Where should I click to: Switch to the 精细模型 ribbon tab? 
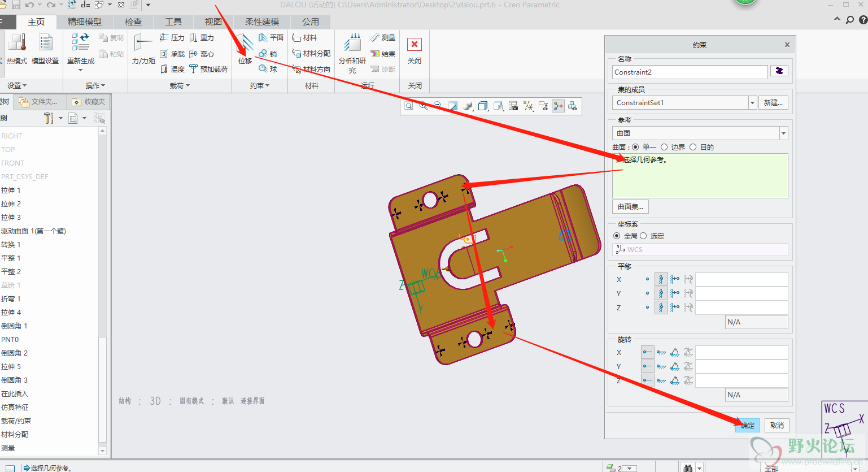click(x=85, y=21)
